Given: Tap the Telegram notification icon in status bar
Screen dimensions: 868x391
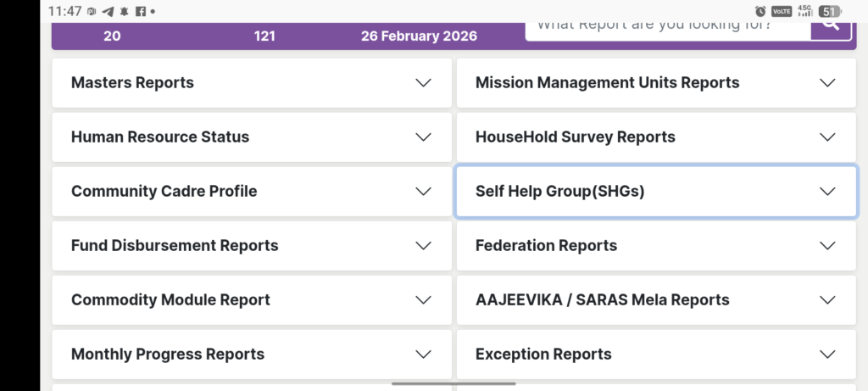Looking at the screenshot, I should point(108,12).
